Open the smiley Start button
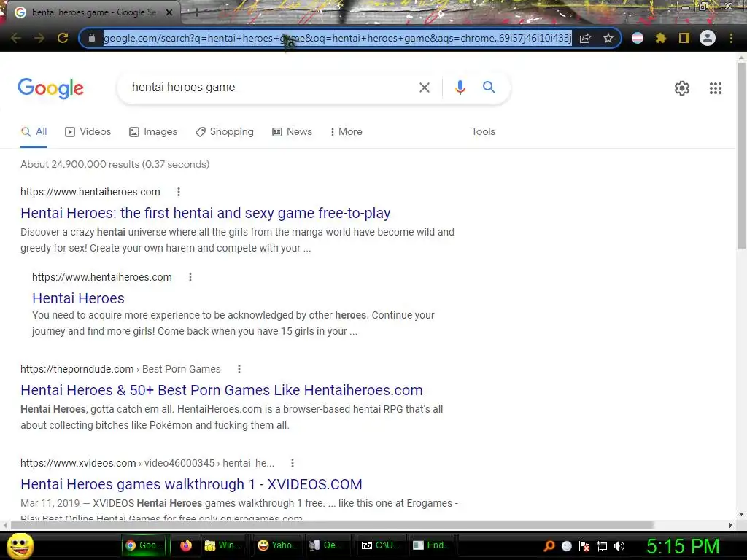This screenshot has height=560, width=747. pos(20,545)
